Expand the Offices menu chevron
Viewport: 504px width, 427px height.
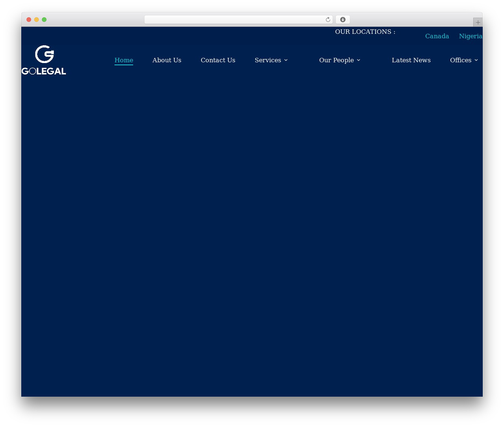[476, 60]
